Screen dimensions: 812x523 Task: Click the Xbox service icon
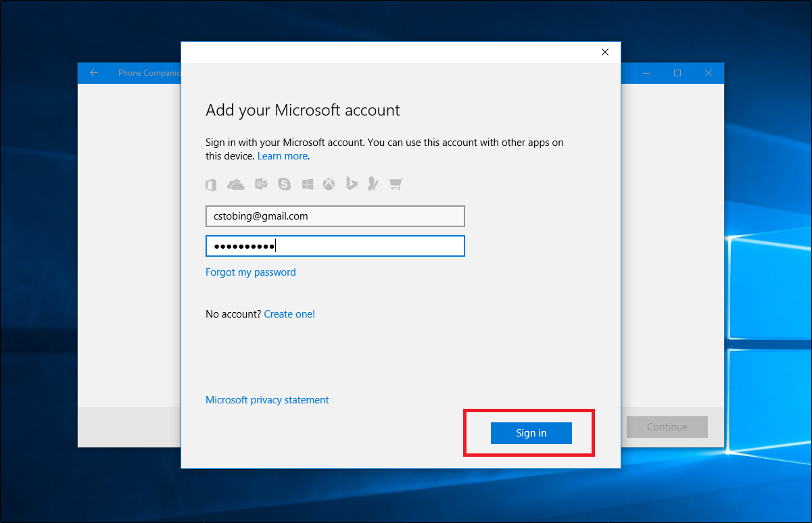coord(329,184)
